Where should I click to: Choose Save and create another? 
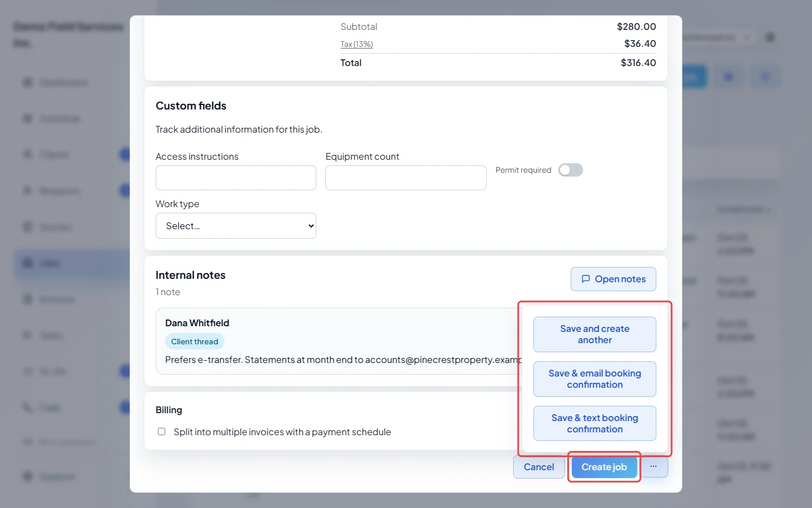595,334
